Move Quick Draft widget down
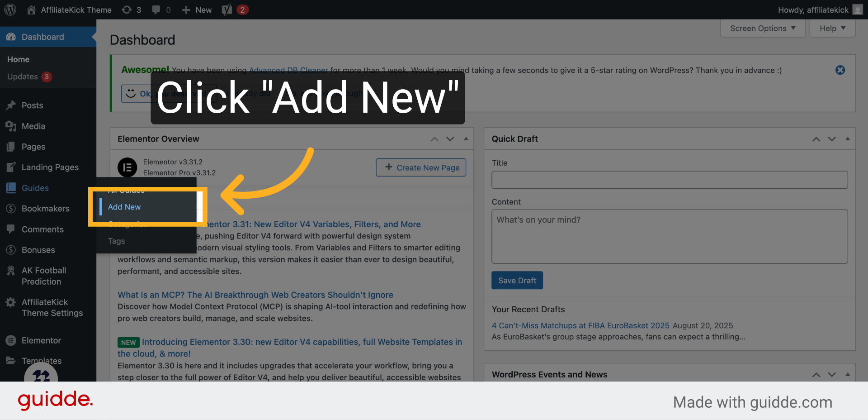Viewport: 868px width, 420px height. pyautogui.click(x=832, y=139)
